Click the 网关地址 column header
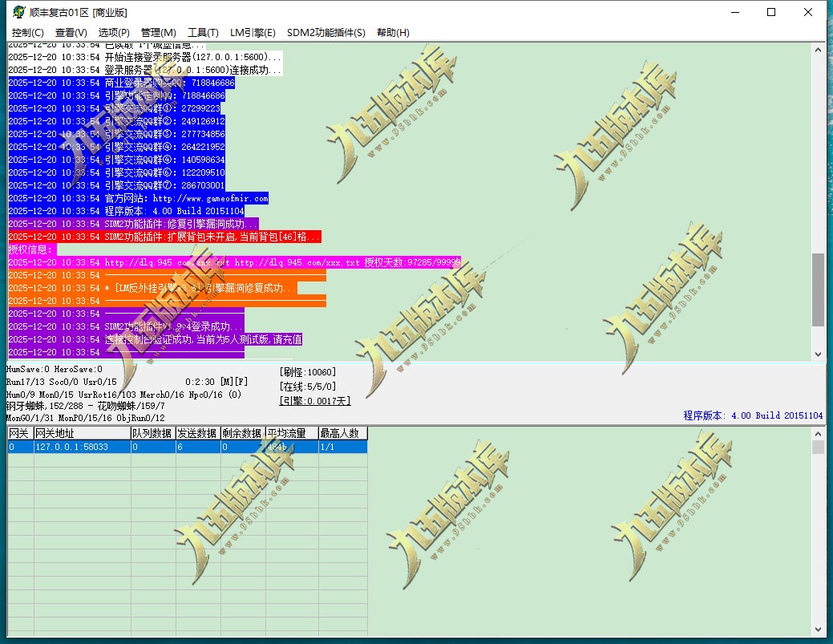 [83, 433]
